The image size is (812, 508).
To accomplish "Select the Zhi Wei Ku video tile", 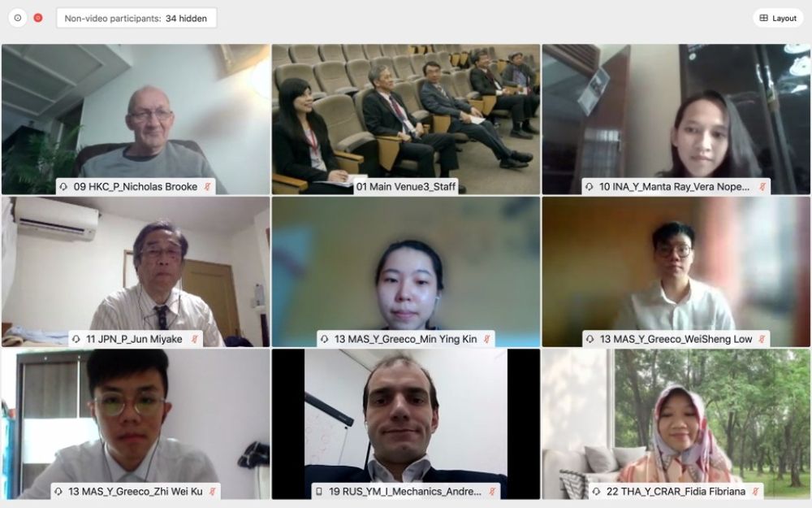I will coord(136,424).
